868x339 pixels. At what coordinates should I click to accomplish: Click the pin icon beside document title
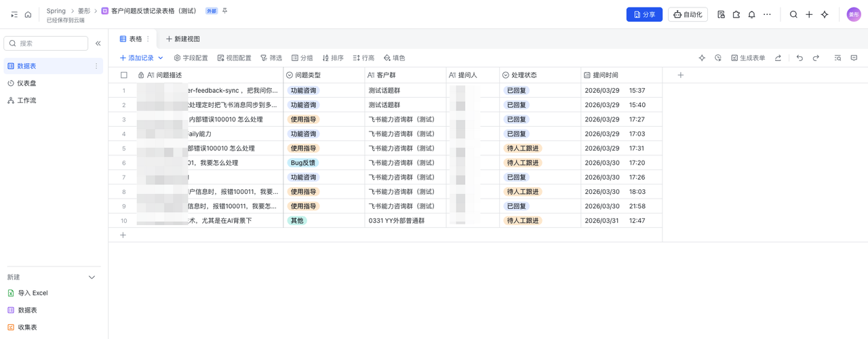coord(225,11)
